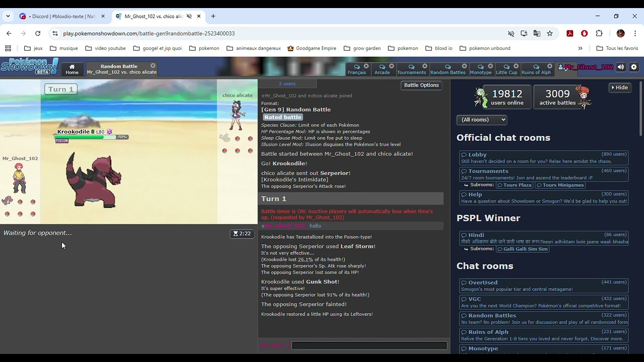Viewport: 644px width, 362px height.
Task: Open the Google Translate icon in address bar
Action: pos(537,33)
